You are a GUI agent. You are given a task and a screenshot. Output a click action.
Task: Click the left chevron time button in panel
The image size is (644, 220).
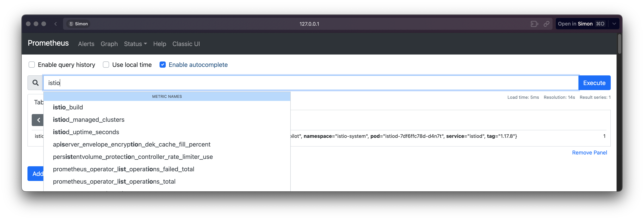pos(38,120)
